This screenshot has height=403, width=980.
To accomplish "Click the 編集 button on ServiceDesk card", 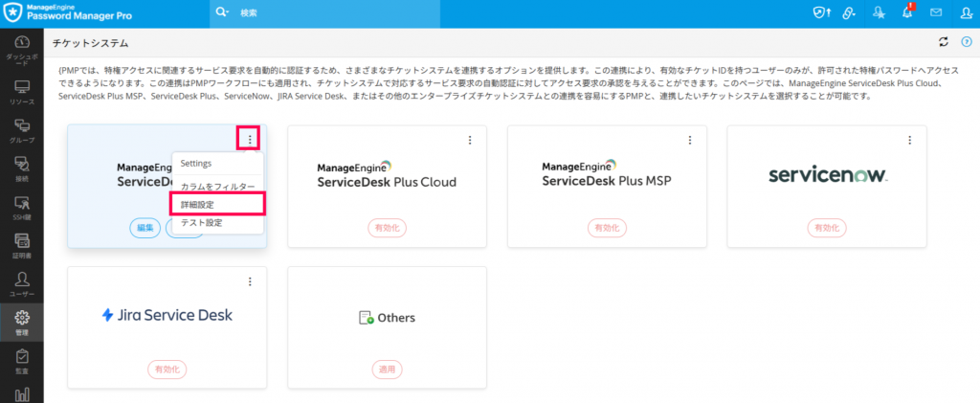I will (x=145, y=228).
